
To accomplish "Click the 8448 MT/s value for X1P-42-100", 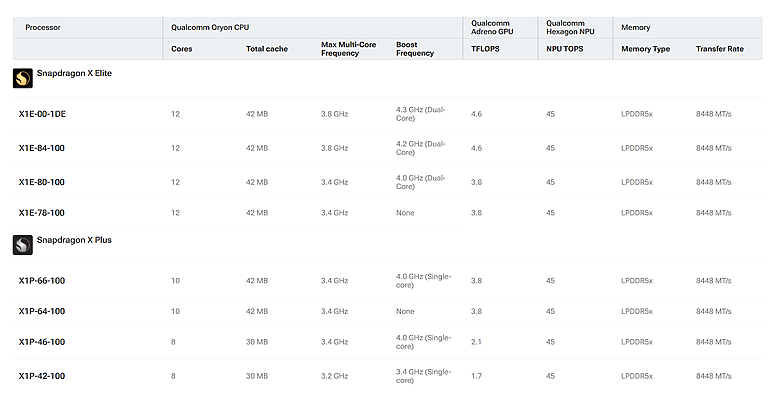I will [x=714, y=376].
